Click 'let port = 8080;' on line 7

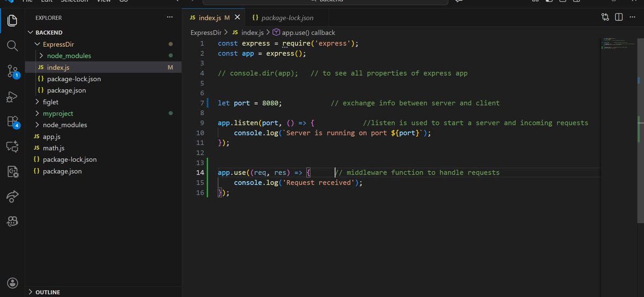coord(250,103)
